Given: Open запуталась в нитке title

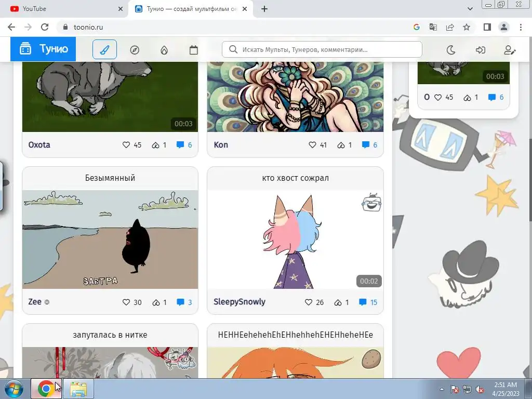Looking at the screenshot, I should tap(110, 335).
